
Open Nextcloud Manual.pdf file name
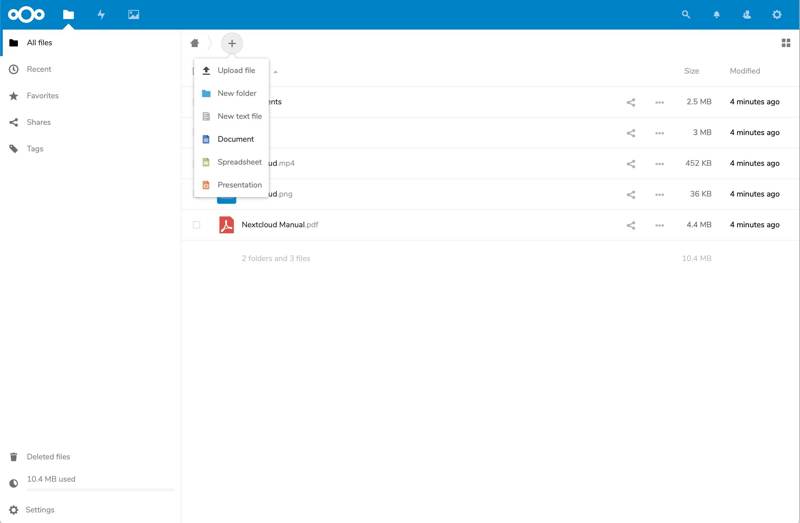(x=280, y=225)
